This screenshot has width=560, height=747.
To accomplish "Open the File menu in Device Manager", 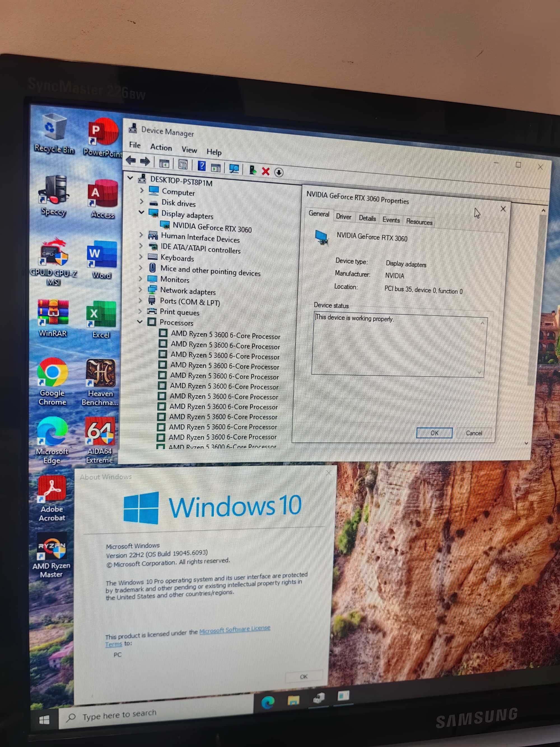I will [135, 145].
